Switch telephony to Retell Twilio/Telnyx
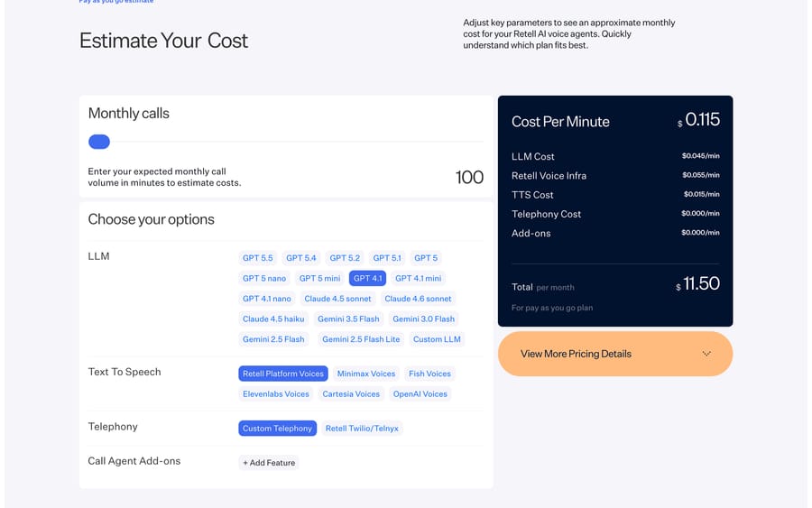Screen dimensions: 812x508 pyautogui.click(x=362, y=429)
